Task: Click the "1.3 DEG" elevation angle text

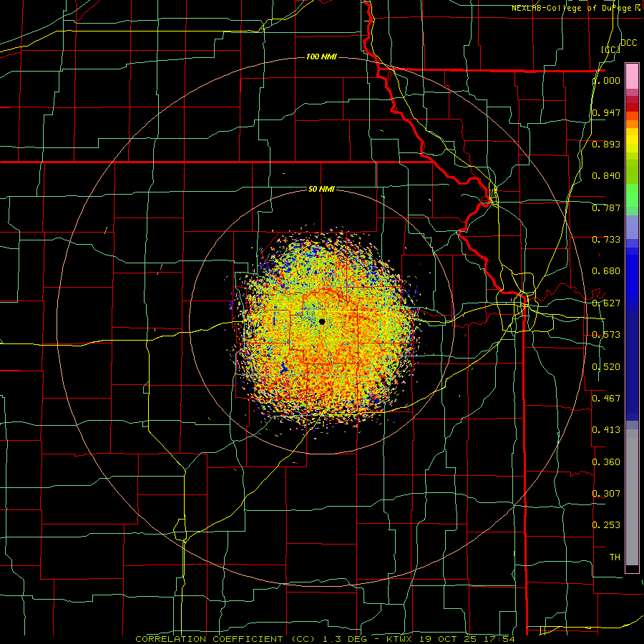Action: pyautogui.click(x=343, y=639)
